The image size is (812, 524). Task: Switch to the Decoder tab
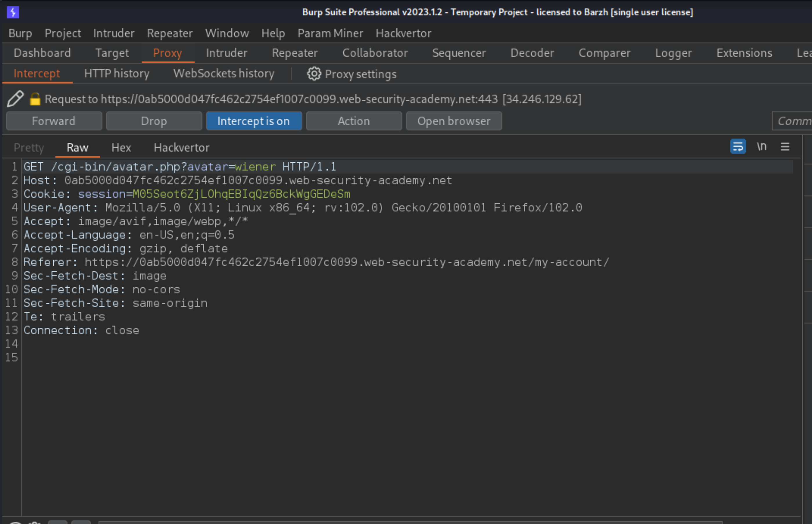[532, 53]
